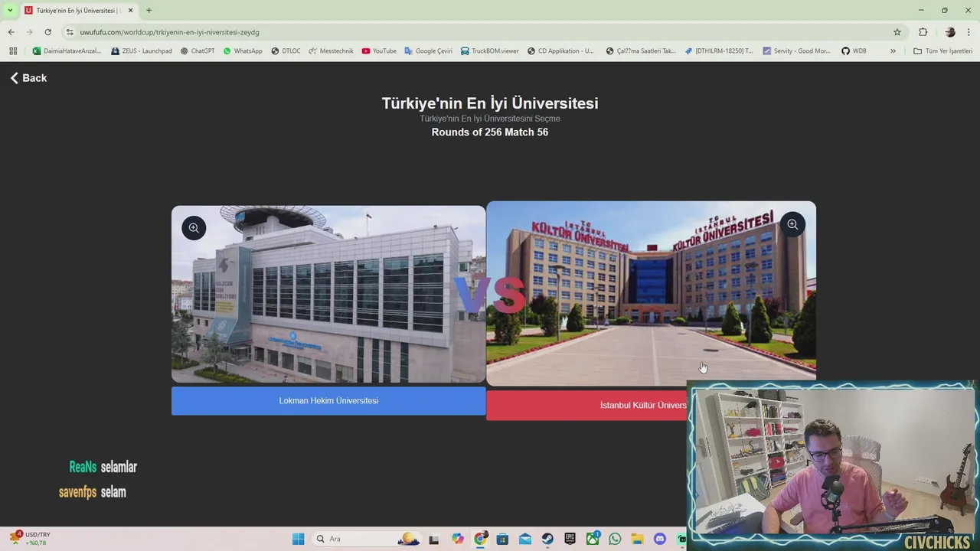Open ZEUS - Launchpad bookmark
This screenshot has height=551, width=980.
142,51
